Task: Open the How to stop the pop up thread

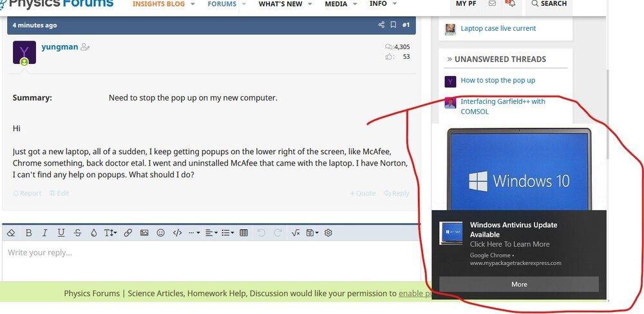Action: pyautogui.click(x=498, y=80)
